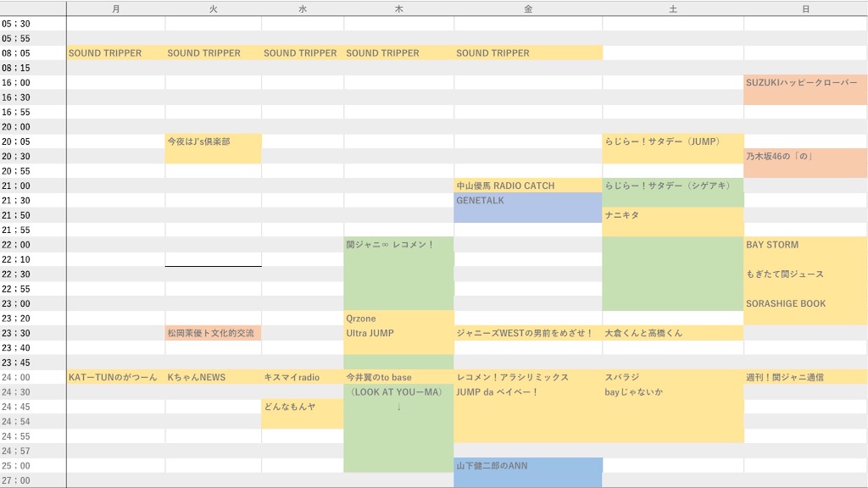Click the 水 column header
The height and width of the screenshot is (488, 868).
[303, 8]
